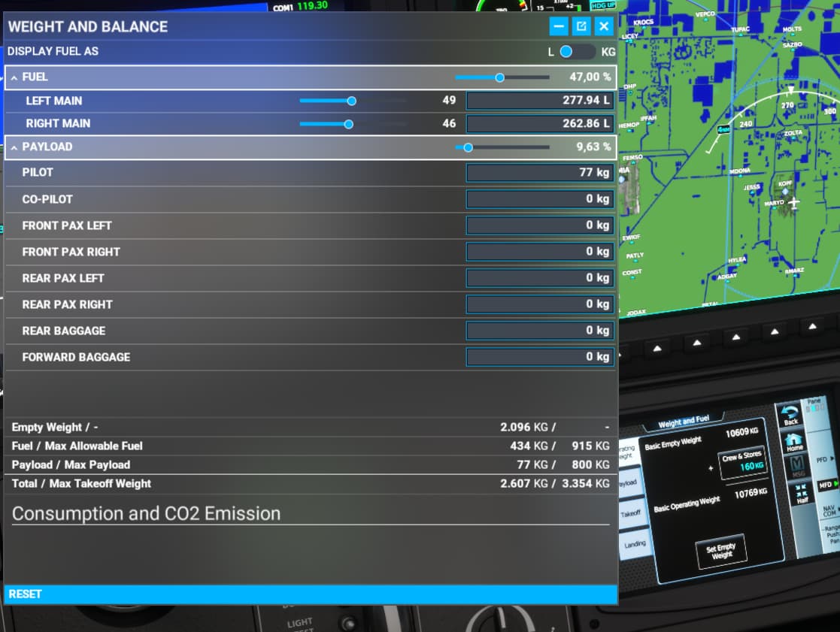Click the KROCS waypoint on the map
Viewport: 840px width, 632px height.
tap(644, 23)
